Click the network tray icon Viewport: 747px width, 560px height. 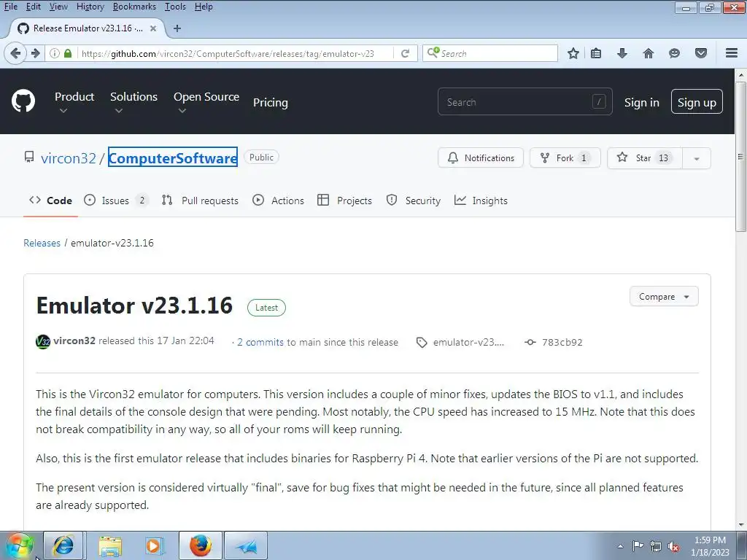click(x=656, y=546)
